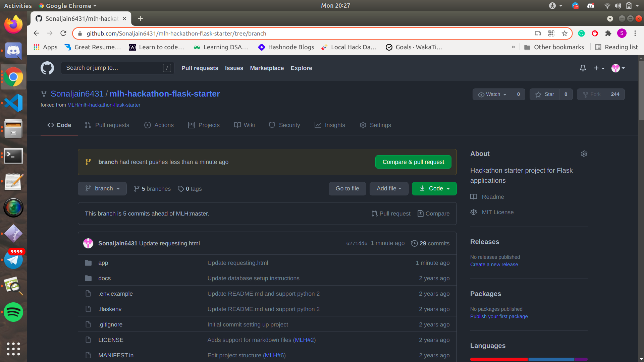Switch to the Actions tab
The image size is (644, 362).
coord(159,125)
